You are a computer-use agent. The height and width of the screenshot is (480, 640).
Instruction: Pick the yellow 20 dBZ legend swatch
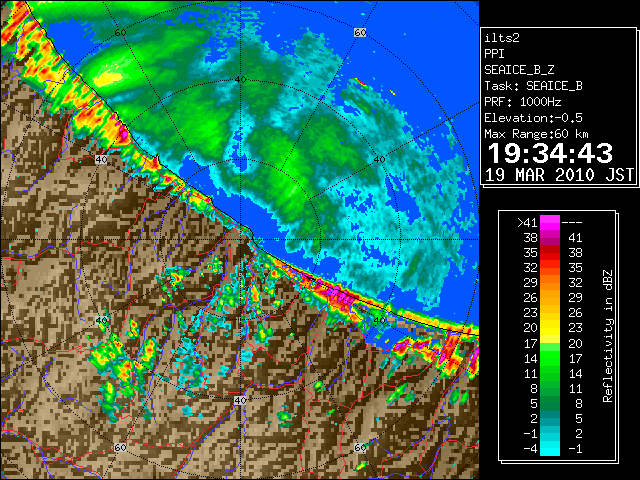tap(550, 328)
